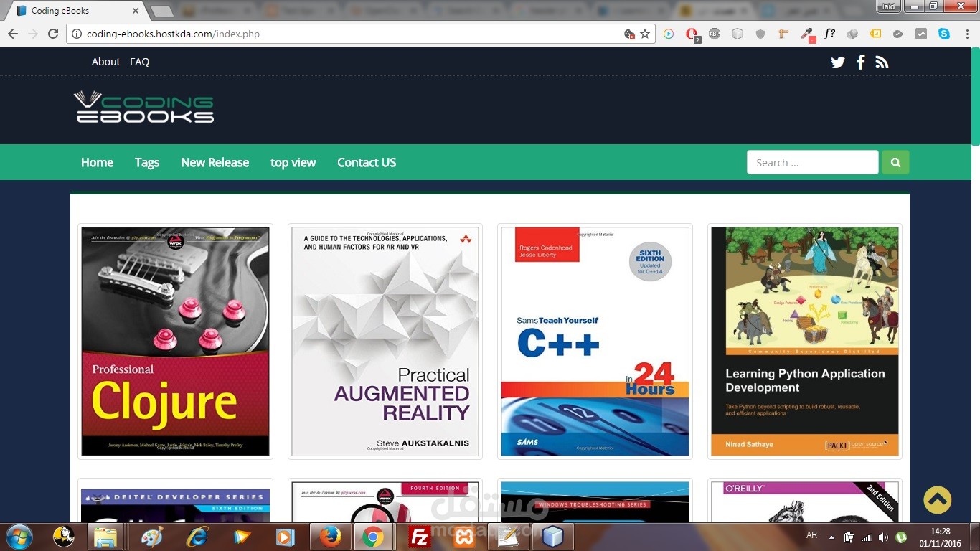Viewport: 980px width, 551px height.
Task: Open the Practical Augmented Reality book cover
Action: pyautogui.click(x=385, y=342)
